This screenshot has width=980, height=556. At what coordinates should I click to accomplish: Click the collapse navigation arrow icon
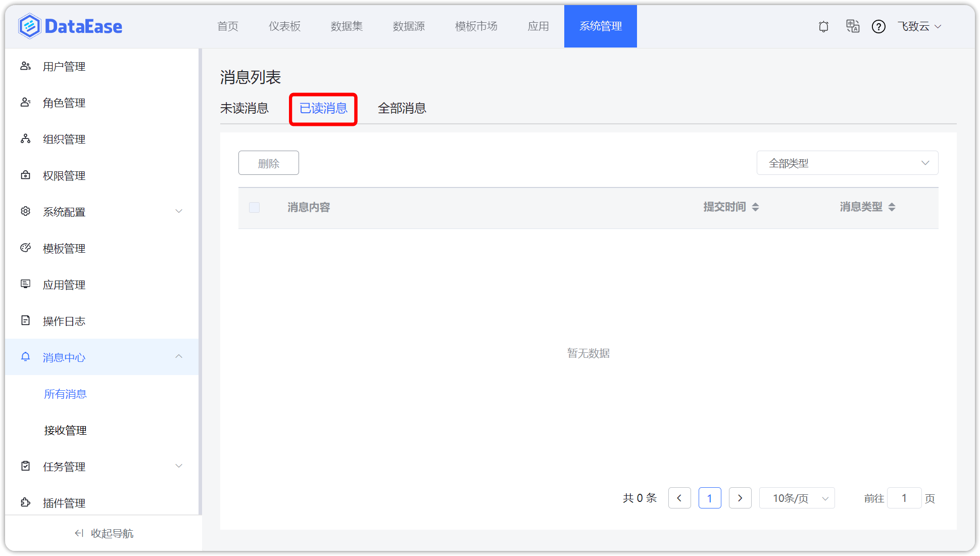(x=79, y=533)
